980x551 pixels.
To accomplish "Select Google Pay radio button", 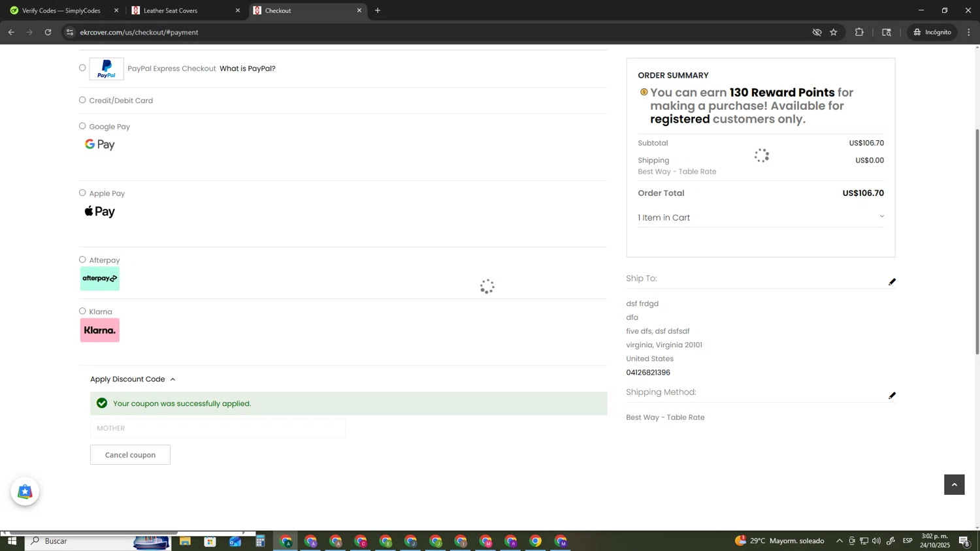I will [x=82, y=126].
